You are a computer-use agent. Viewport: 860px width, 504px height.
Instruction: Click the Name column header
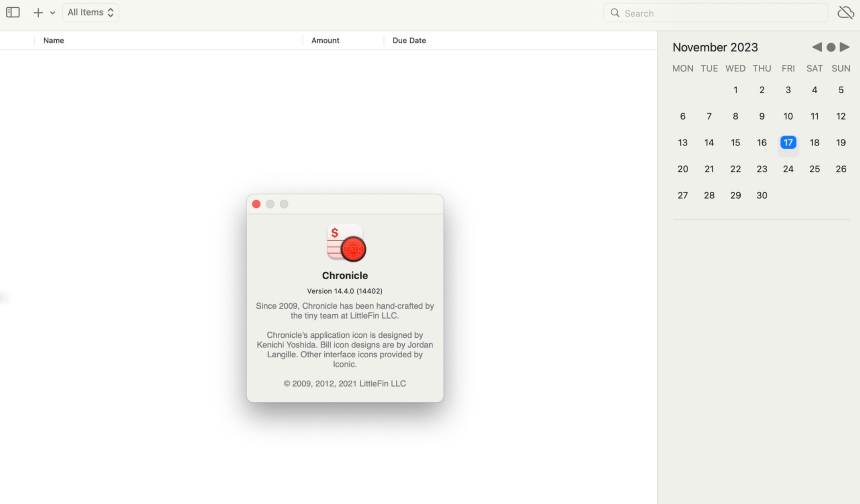[53, 40]
